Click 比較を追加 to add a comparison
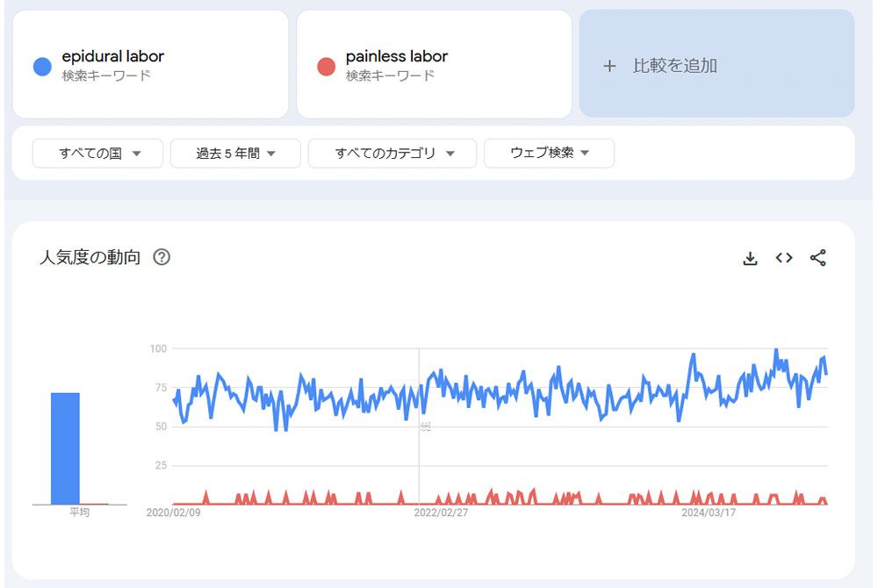 [x=674, y=66]
